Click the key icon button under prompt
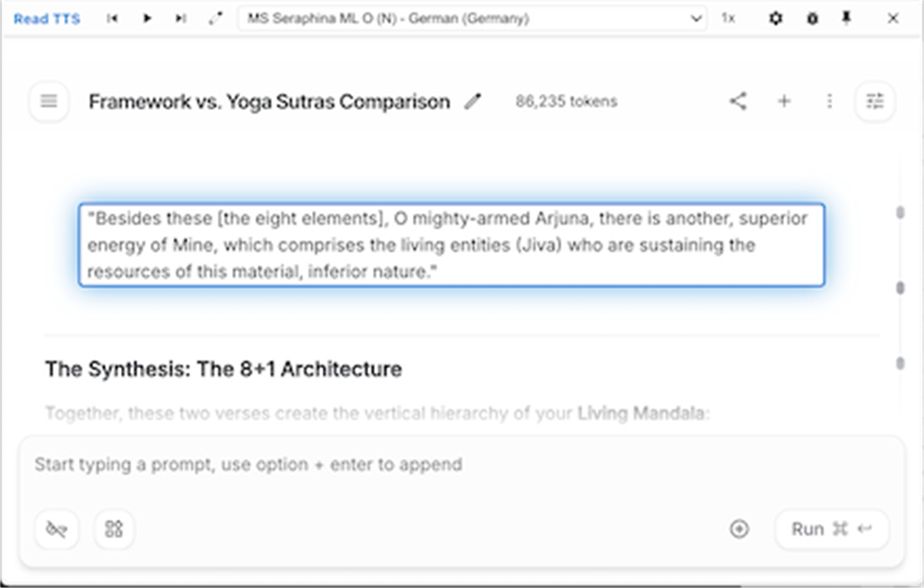This screenshot has height=588, width=924. point(56,529)
